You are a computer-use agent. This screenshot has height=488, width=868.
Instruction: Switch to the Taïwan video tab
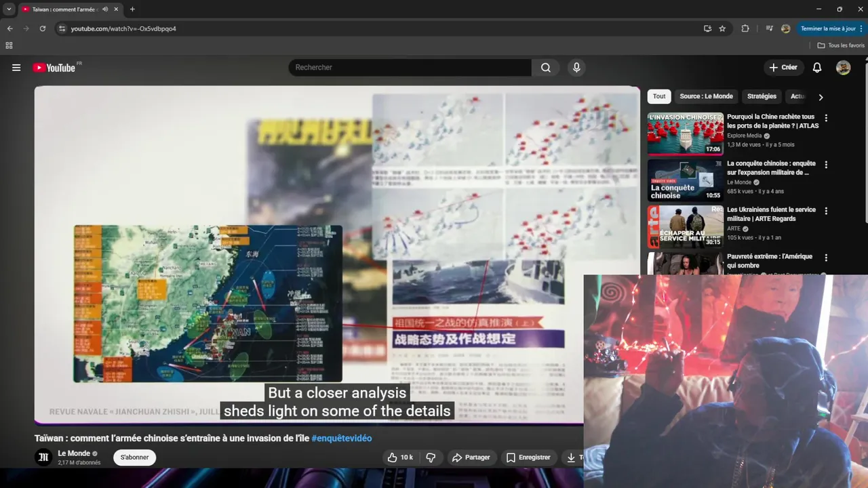click(64, 9)
